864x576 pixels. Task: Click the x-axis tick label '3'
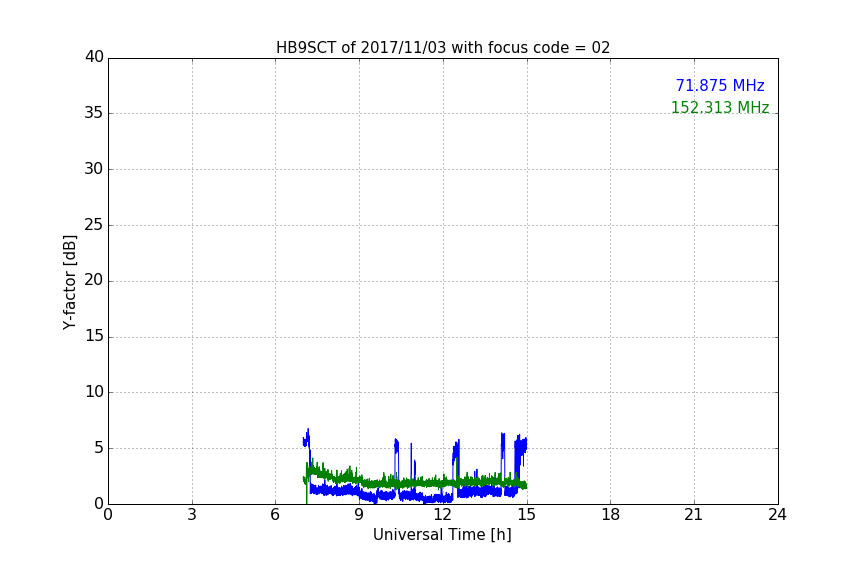tap(192, 515)
